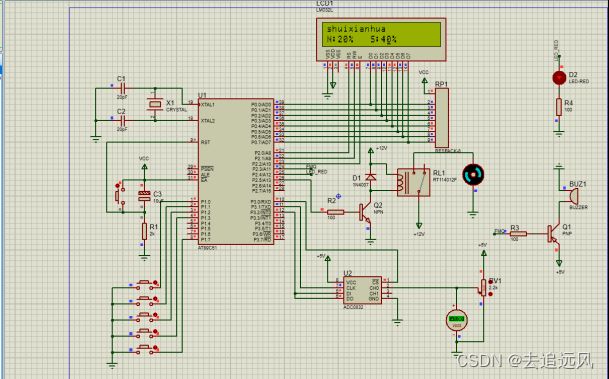Click the +12V terminal above diode D1
Screen dimensions: 609x379
coord(371,150)
